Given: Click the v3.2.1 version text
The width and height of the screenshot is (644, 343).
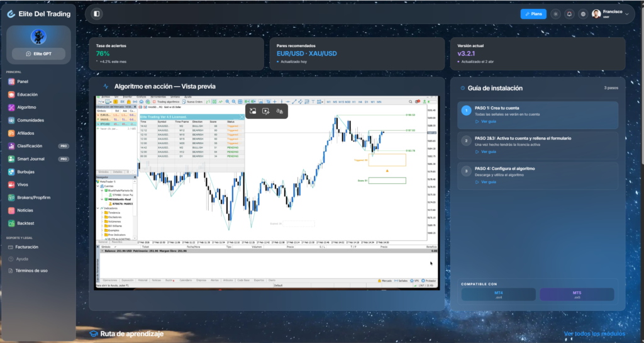Looking at the screenshot, I should pyautogui.click(x=466, y=53).
